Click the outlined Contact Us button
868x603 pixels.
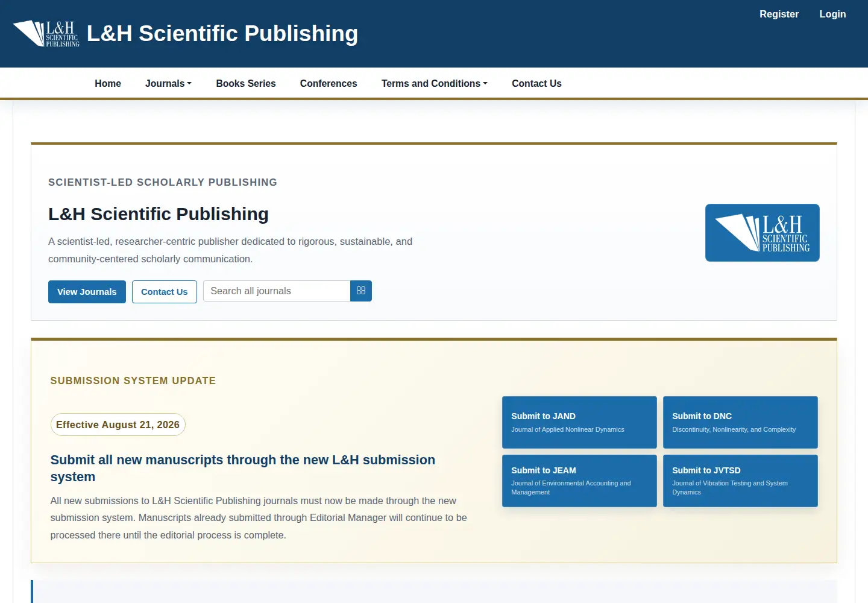(165, 292)
